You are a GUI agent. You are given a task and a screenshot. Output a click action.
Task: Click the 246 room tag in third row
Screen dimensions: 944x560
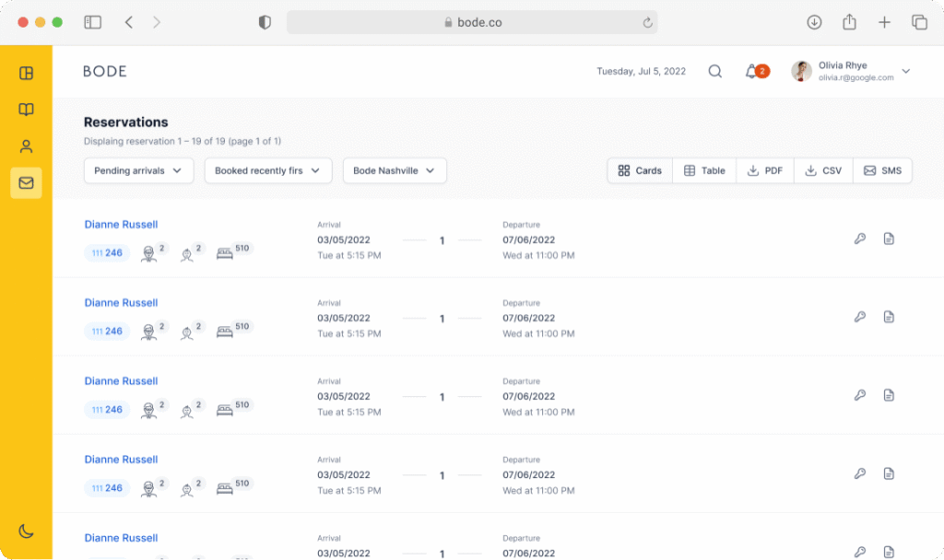(x=107, y=410)
